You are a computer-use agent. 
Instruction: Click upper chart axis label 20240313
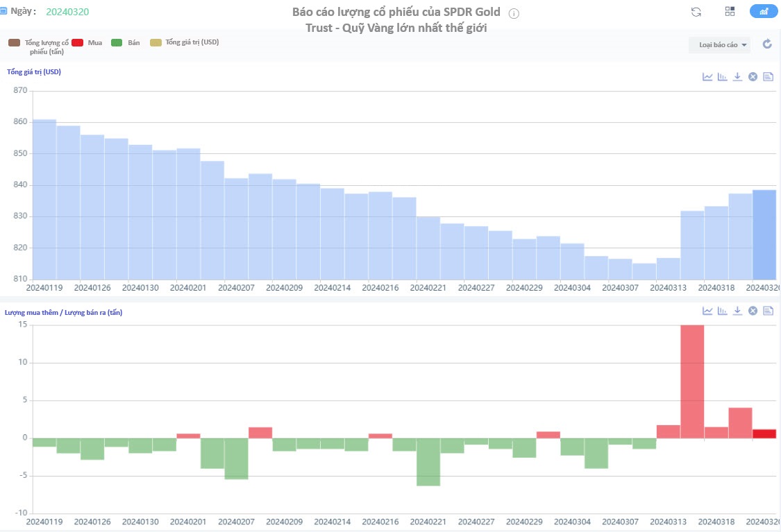[x=668, y=288]
